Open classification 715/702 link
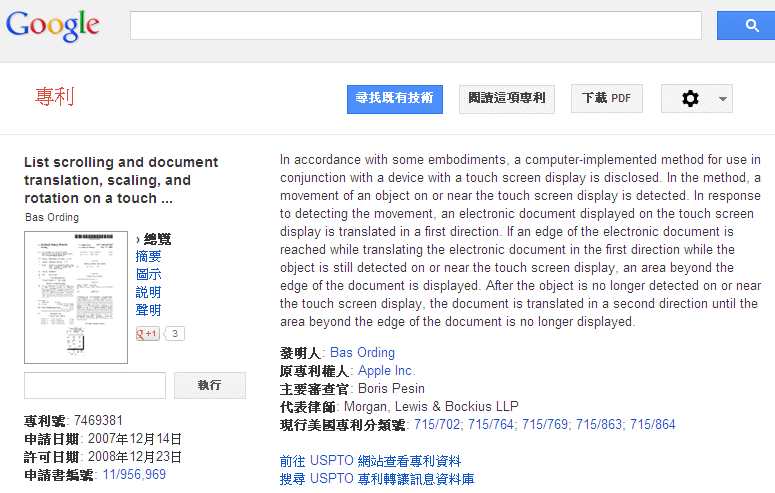The image size is (775, 493). pos(437,424)
